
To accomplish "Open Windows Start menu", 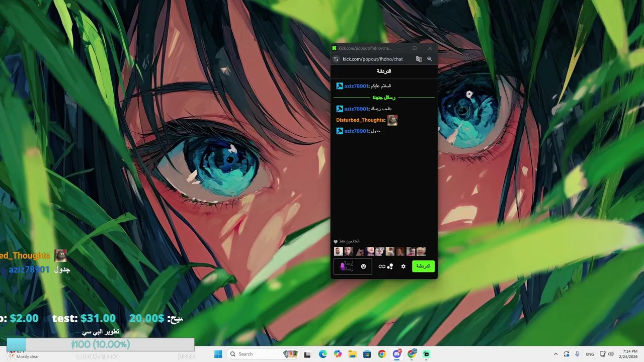I will click(x=218, y=354).
